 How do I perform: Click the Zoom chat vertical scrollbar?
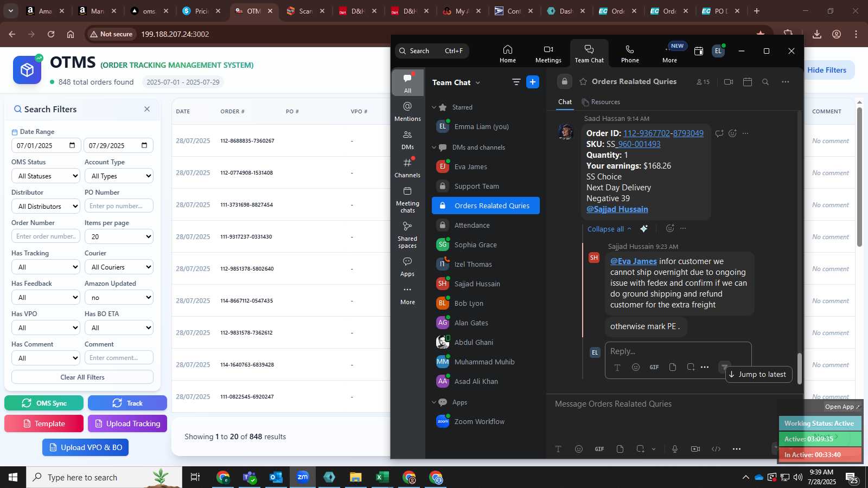[x=799, y=369]
